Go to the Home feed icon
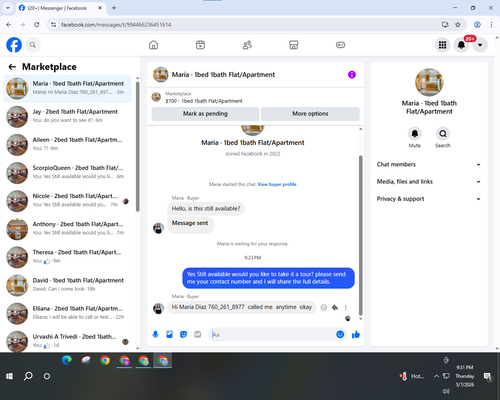The image size is (500, 400). click(x=153, y=45)
